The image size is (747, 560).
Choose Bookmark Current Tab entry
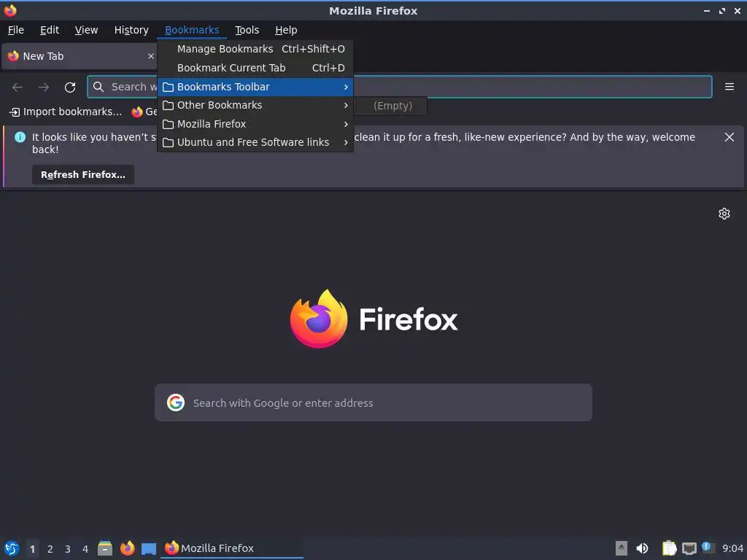point(255,68)
